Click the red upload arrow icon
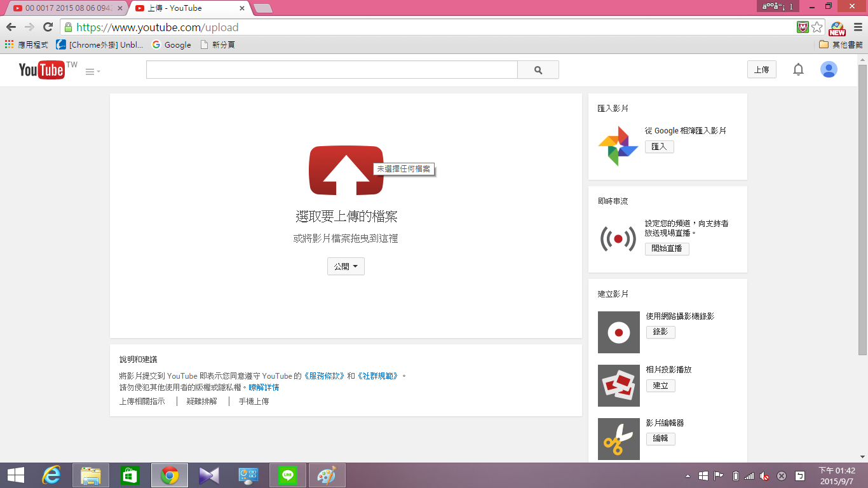The width and height of the screenshot is (868, 488). point(346,170)
